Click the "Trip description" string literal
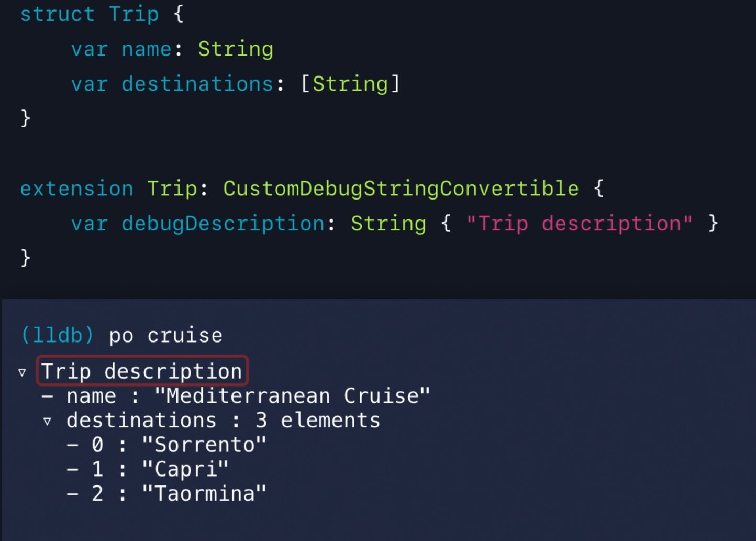Viewport: 756px width, 541px height. click(580, 224)
